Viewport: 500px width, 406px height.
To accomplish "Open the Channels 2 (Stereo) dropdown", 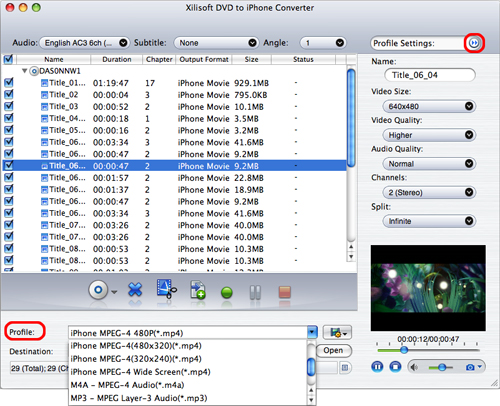I will (429, 192).
